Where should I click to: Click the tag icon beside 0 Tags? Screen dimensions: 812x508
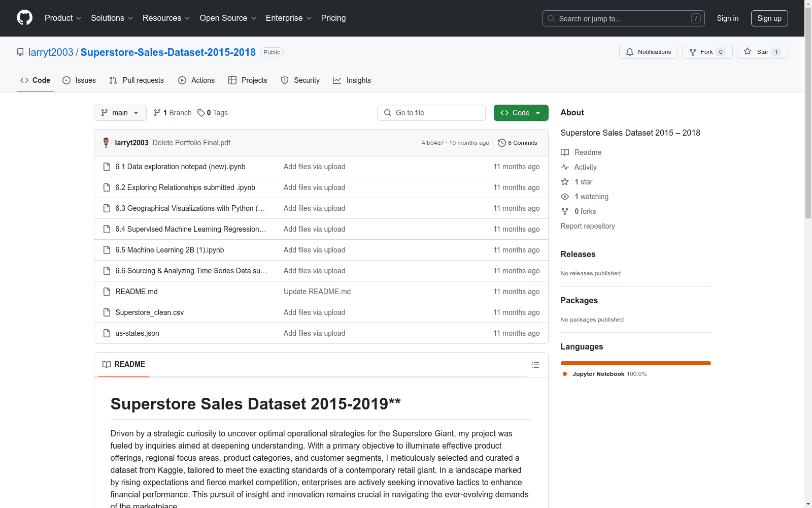tap(201, 113)
